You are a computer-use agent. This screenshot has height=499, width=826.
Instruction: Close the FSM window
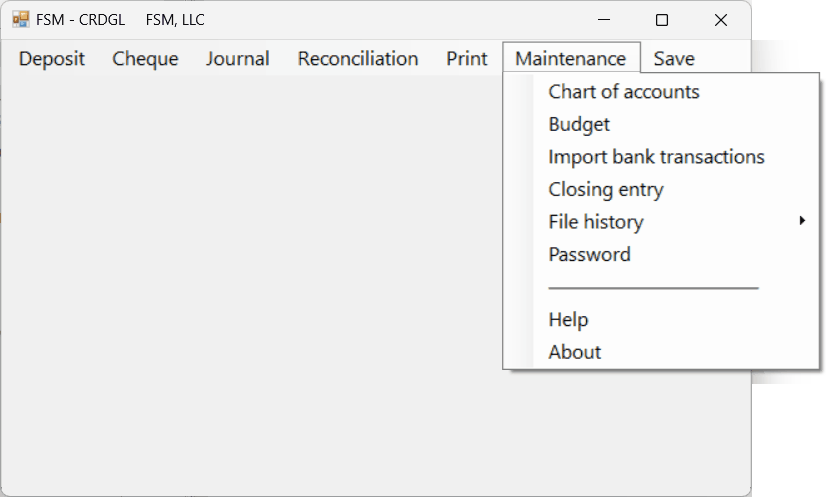[x=721, y=20]
